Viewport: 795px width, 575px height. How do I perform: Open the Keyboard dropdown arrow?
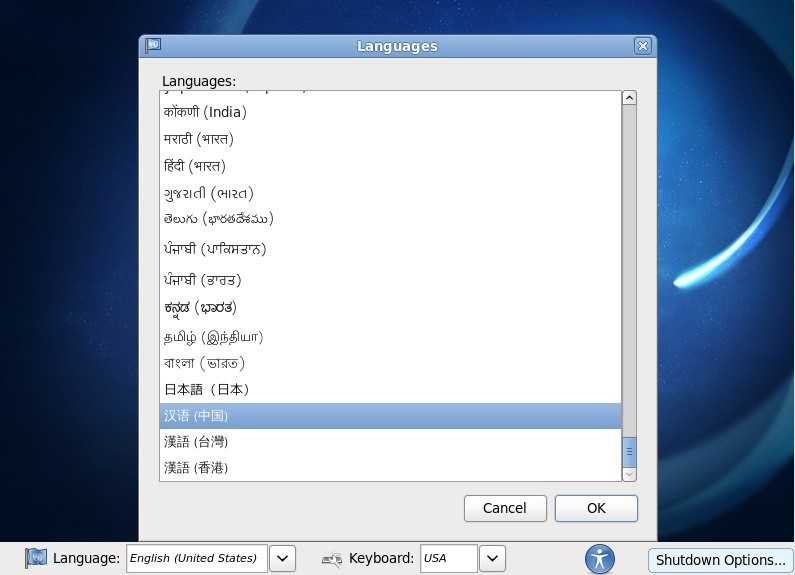(492, 558)
